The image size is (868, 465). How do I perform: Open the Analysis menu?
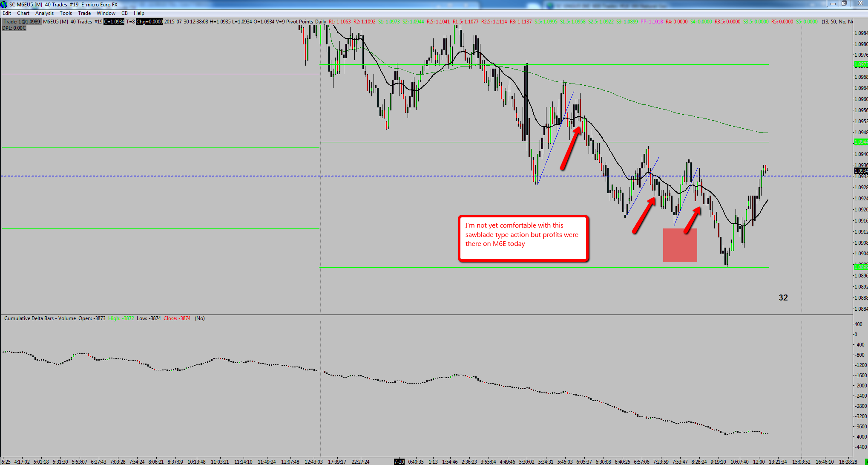click(44, 13)
